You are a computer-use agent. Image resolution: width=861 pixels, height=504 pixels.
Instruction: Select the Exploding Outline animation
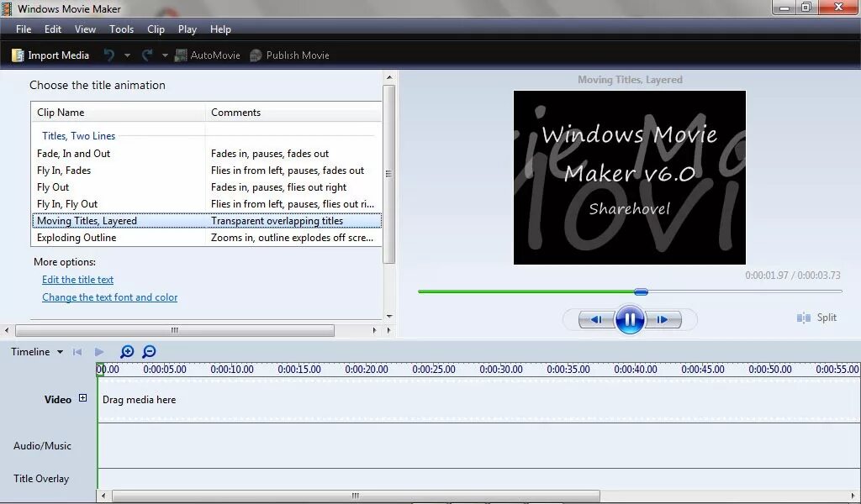tap(206, 238)
